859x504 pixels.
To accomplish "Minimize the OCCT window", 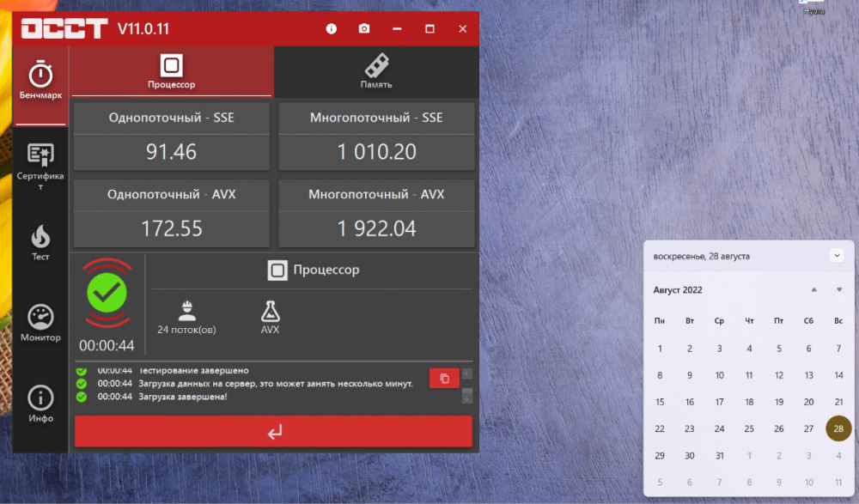I will (x=397, y=28).
